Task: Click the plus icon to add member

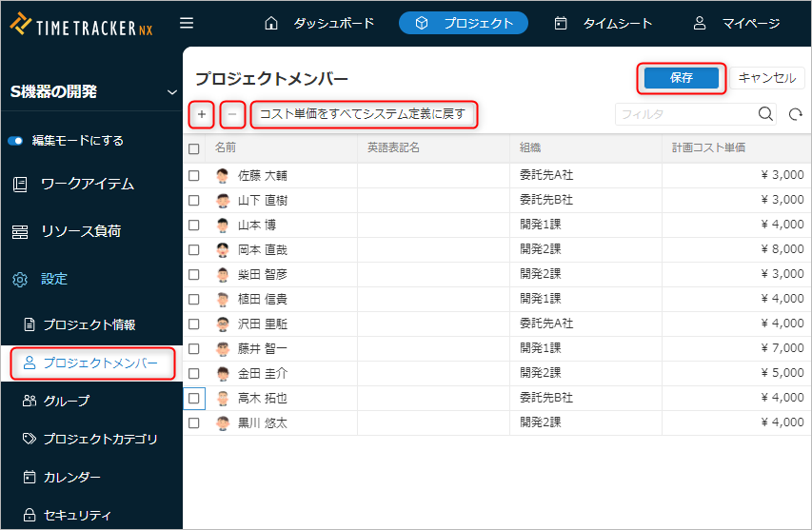Action: pos(201,114)
